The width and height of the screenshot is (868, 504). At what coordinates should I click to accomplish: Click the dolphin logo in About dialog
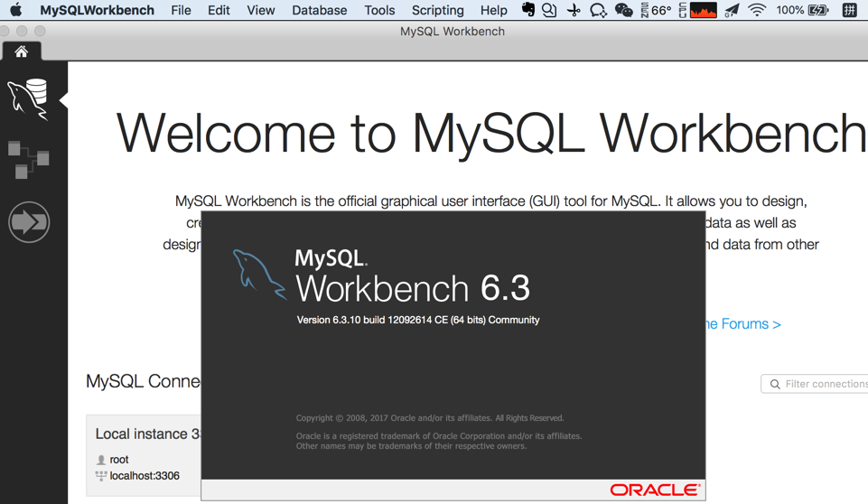(259, 275)
